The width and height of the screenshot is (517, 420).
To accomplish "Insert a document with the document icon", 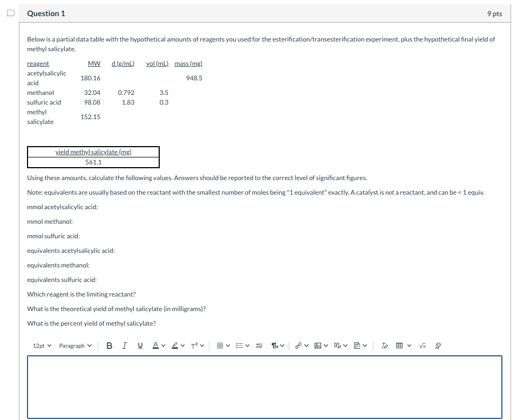I will 357,346.
